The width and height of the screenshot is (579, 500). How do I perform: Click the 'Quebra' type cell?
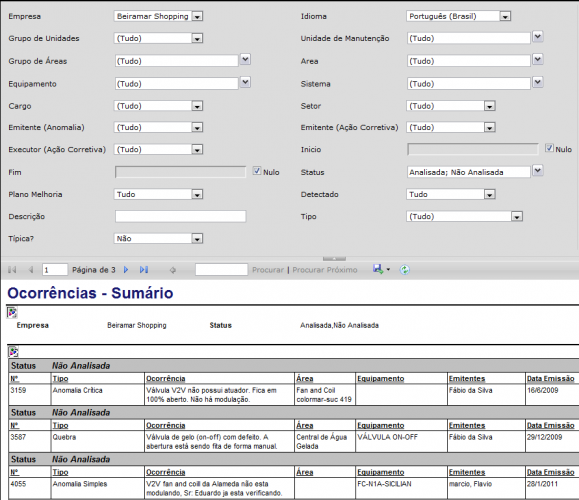click(64, 437)
